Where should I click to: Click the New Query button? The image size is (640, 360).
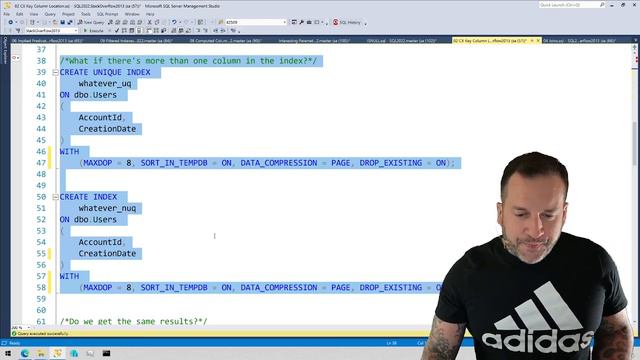click(91, 22)
